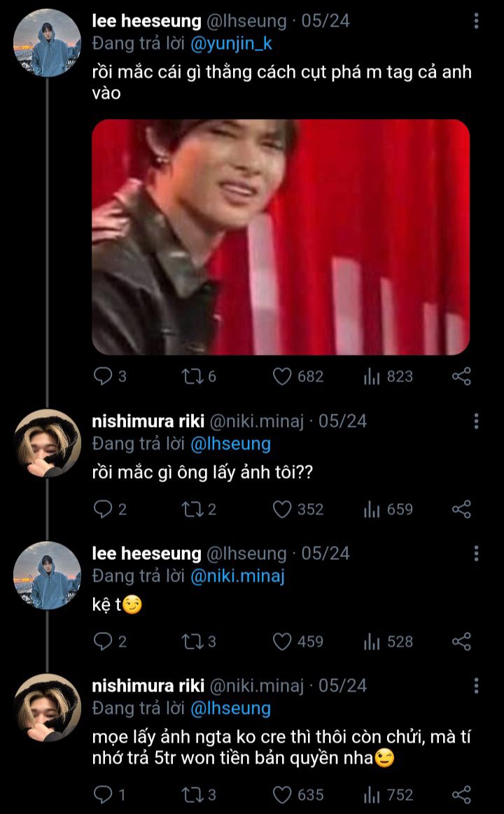Share the tweet with 528 views
The image size is (504, 814).
[461, 641]
